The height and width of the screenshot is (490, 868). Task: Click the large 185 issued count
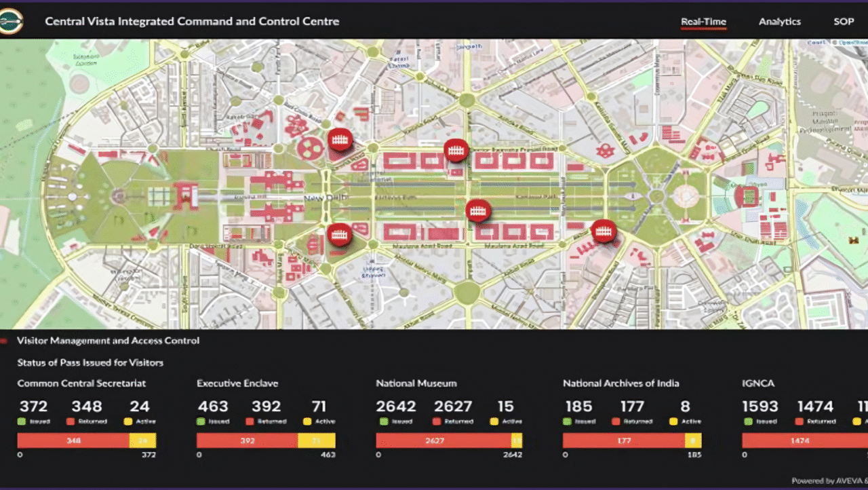tap(579, 407)
